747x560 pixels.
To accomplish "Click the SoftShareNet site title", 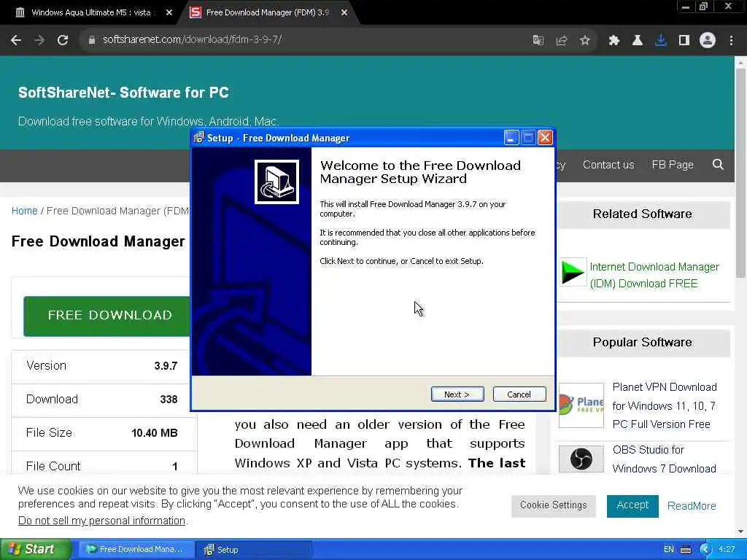I will click(x=123, y=93).
